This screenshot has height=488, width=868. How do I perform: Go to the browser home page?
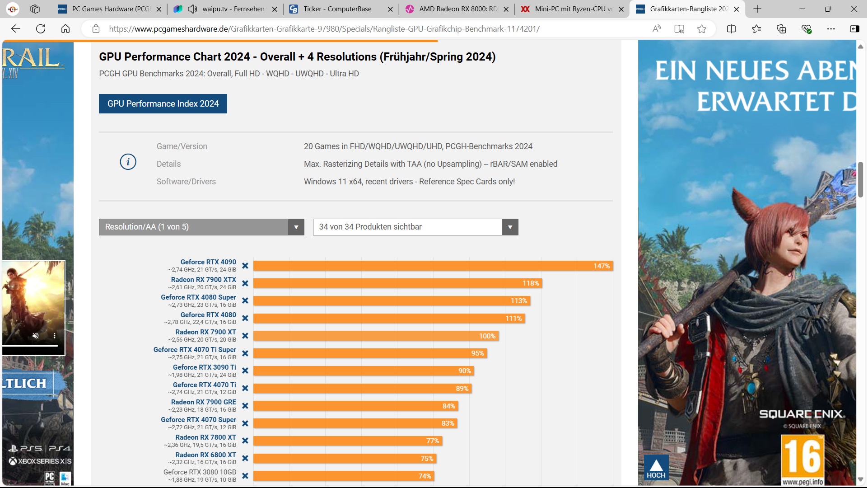pos(65,29)
